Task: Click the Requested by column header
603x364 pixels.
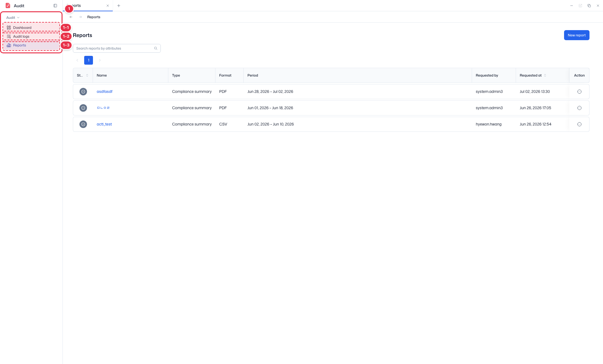Action: [x=494, y=75]
